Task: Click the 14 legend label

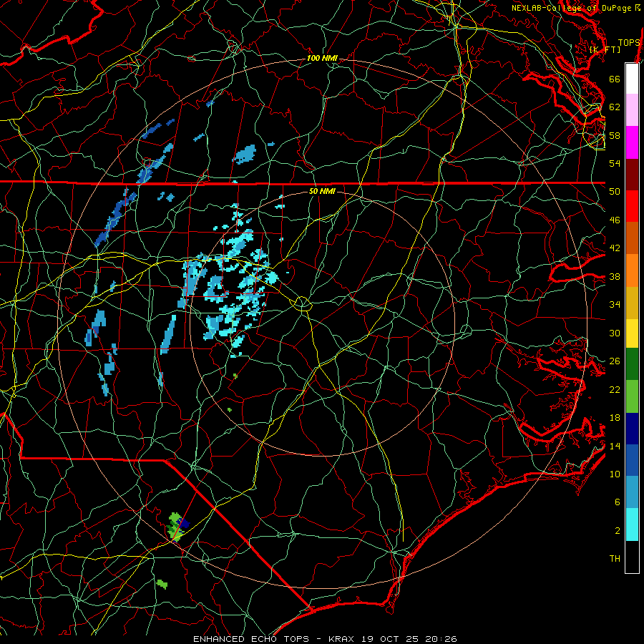Action: pos(615,446)
